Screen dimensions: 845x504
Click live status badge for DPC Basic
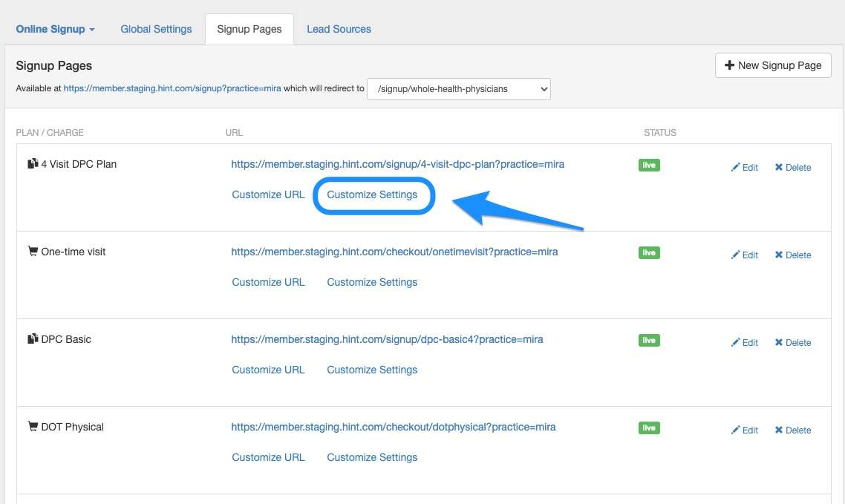649,340
